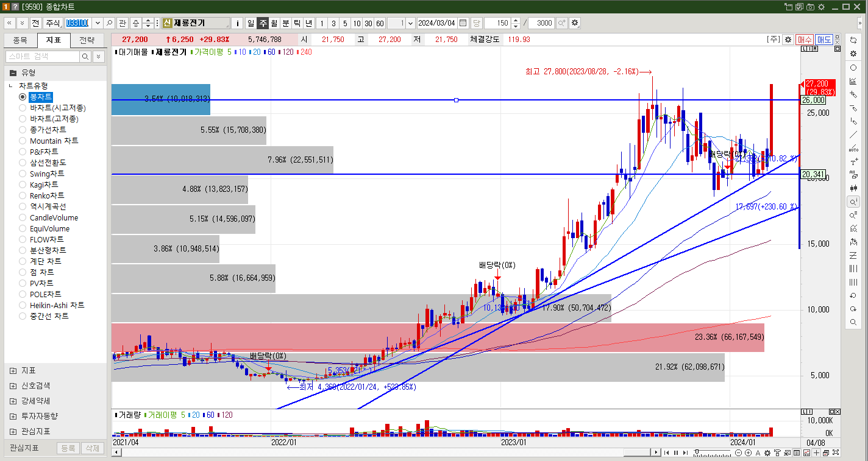The image size is (868, 461).
Task: Select 분 minute period button
Action: [286, 23]
